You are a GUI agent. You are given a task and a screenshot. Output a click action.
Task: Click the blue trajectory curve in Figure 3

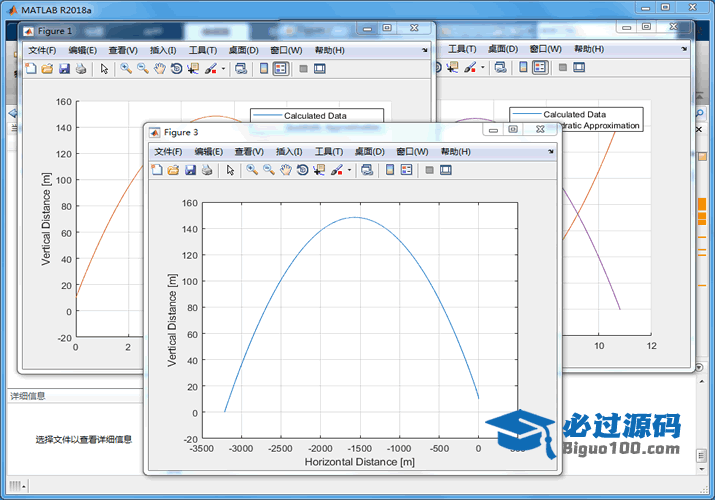356,217
